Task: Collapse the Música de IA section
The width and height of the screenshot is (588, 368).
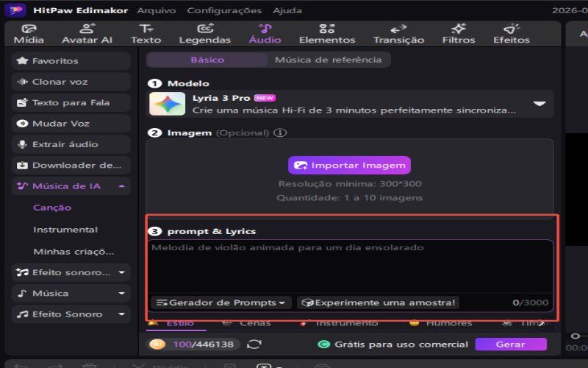Action: [x=122, y=186]
